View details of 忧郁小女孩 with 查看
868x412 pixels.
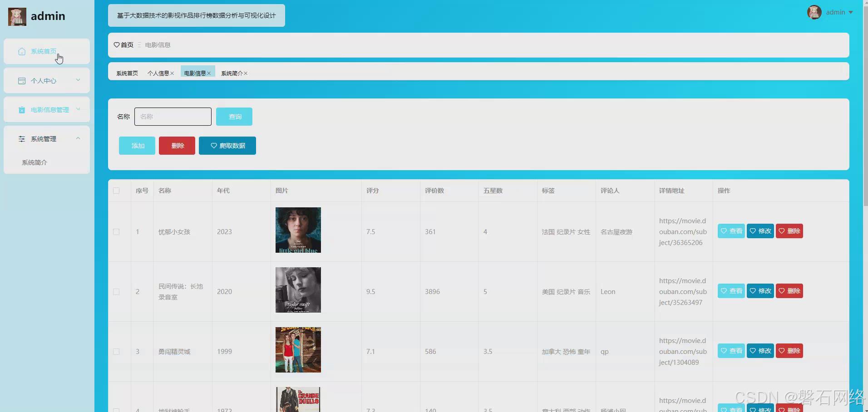click(731, 231)
